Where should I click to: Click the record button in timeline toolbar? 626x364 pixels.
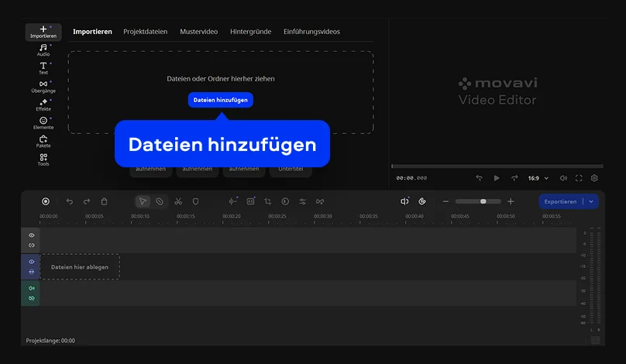pos(46,201)
